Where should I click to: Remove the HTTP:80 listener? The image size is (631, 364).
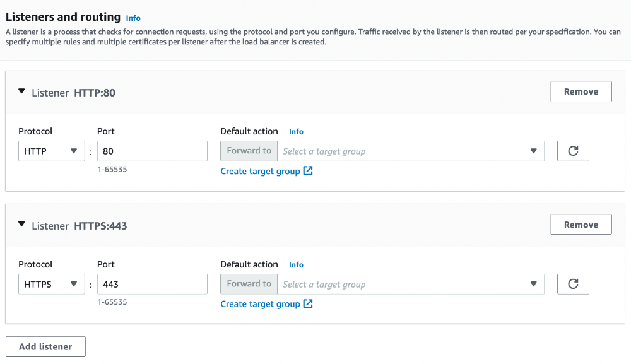[x=581, y=91]
